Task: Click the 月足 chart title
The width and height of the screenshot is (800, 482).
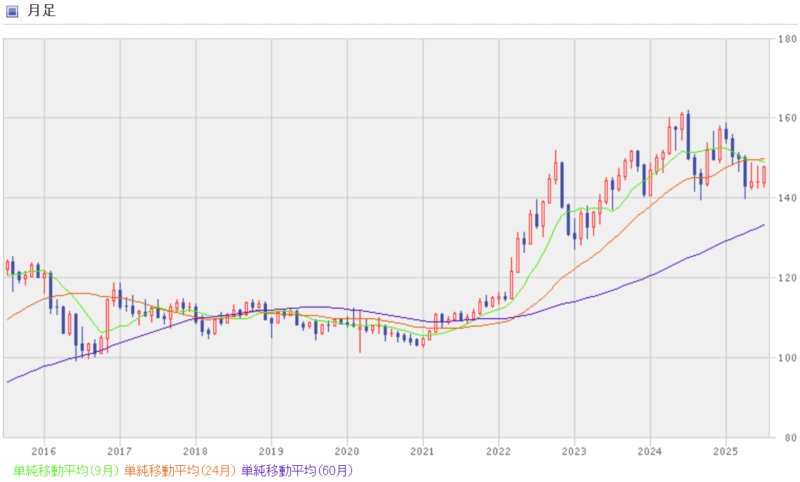Action: tap(41, 11)
